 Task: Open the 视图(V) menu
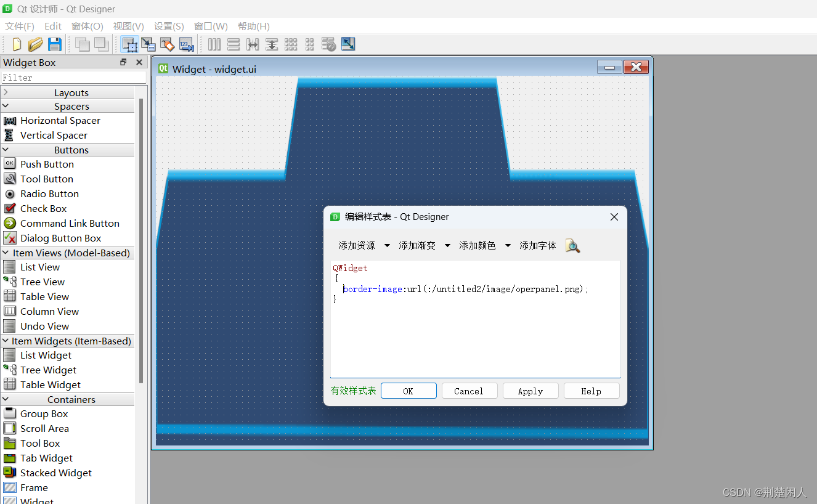[128, 26]
